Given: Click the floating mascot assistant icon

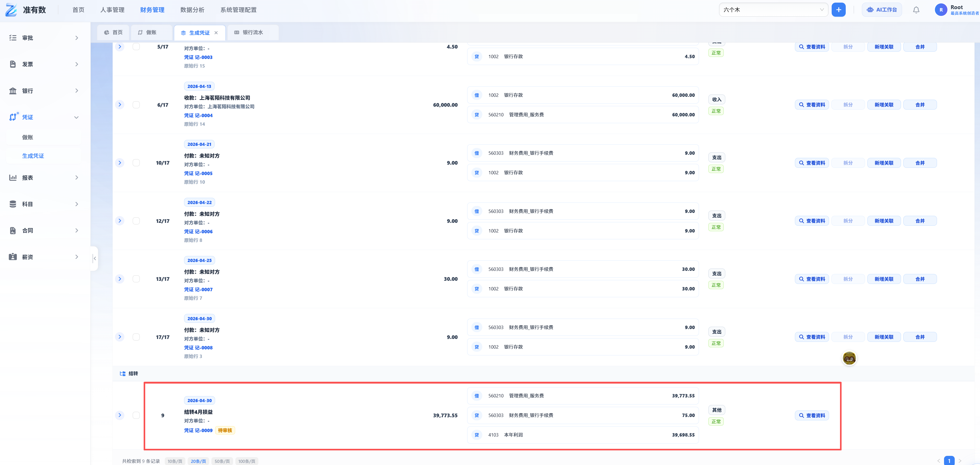Looking at the screenshot, I should (x=849, y=358).
